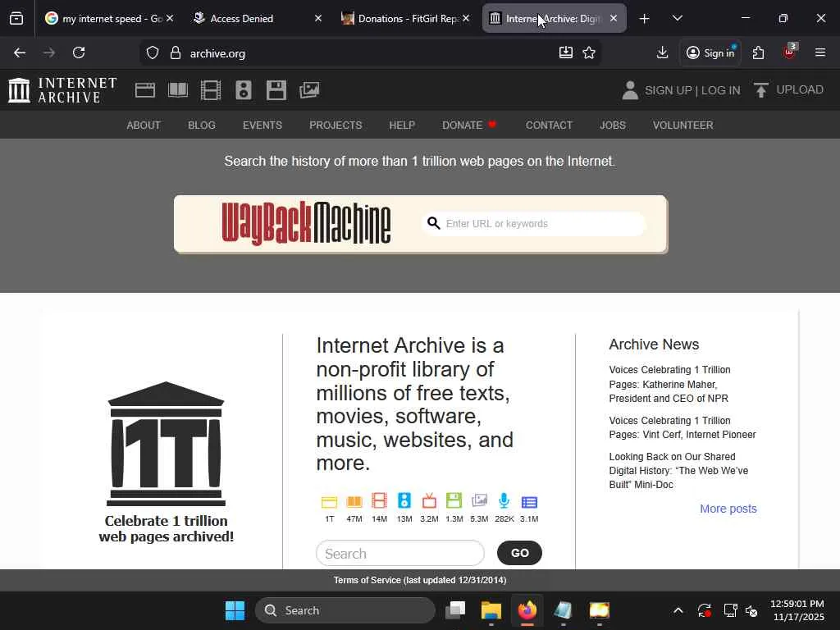Read Vint Cerf news post
This screenshot has height=630, width=840.
tap(682, 427)
